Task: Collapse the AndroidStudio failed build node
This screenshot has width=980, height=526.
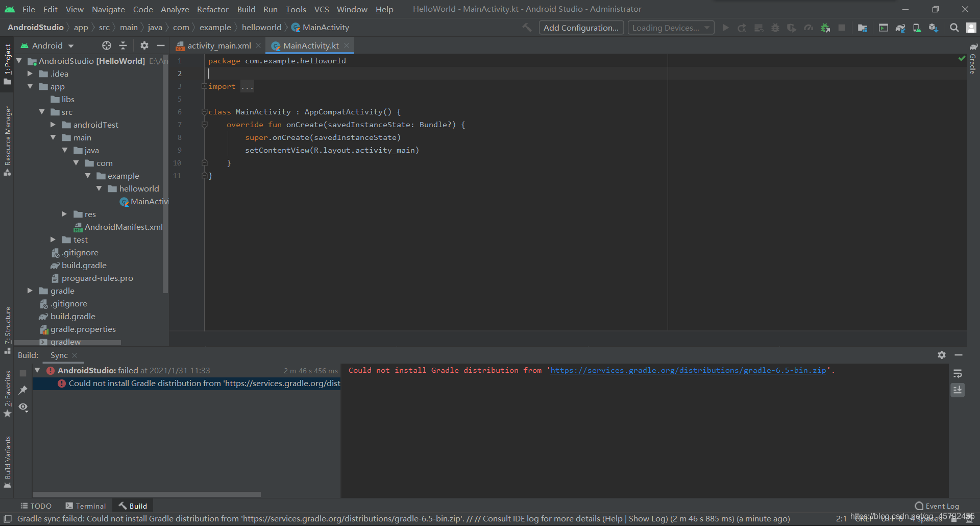Action: click(37, 370)
